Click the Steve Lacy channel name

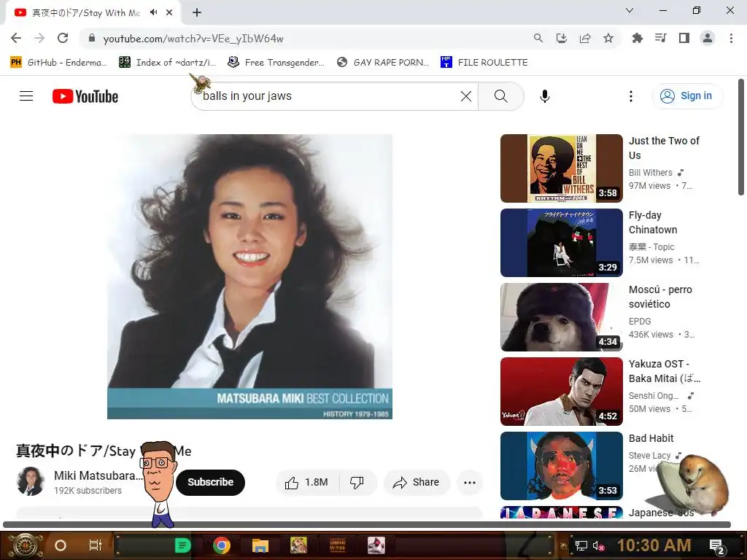650,456
